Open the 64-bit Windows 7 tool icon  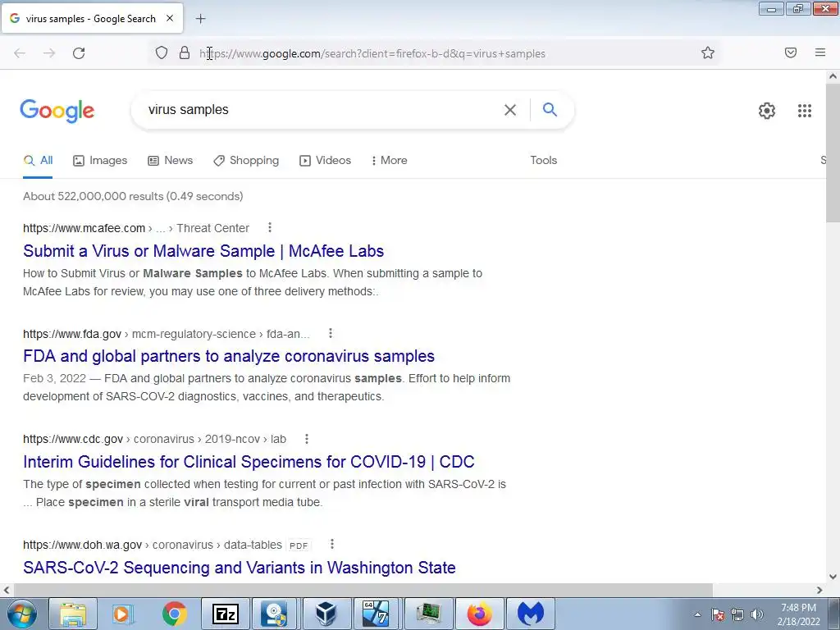tap(376, 614)
